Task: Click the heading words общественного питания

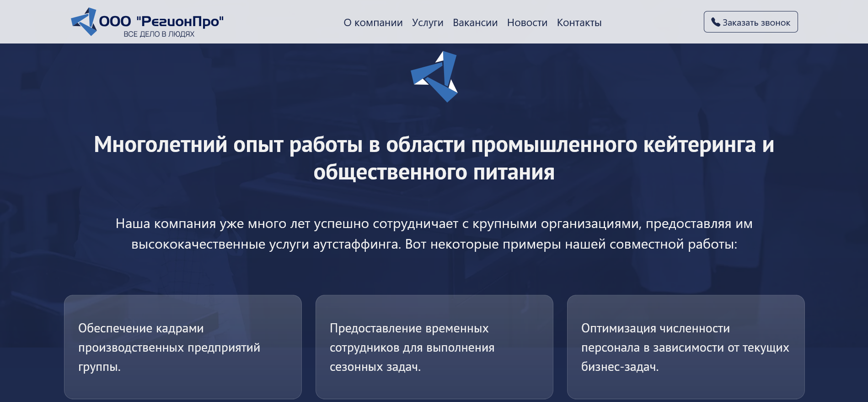Action: [434, 173]
